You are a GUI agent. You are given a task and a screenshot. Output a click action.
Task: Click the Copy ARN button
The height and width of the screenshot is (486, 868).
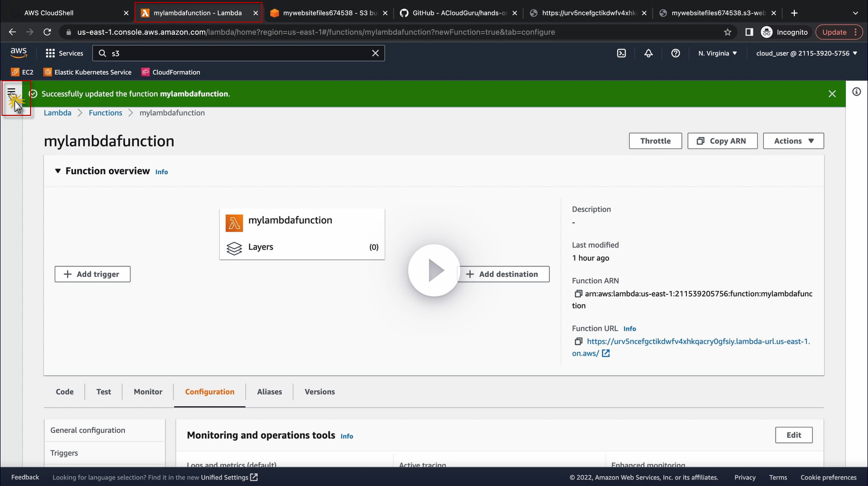[722, 141]
